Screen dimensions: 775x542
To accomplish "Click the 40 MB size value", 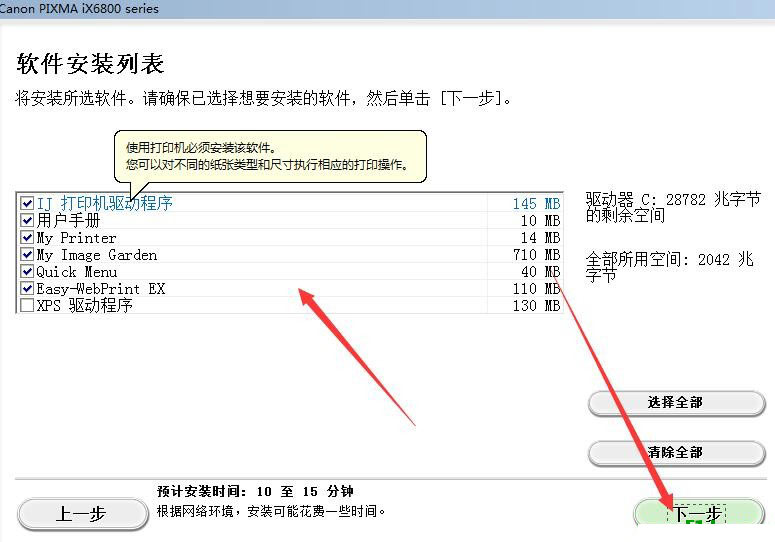I will [x=540, y=271].
